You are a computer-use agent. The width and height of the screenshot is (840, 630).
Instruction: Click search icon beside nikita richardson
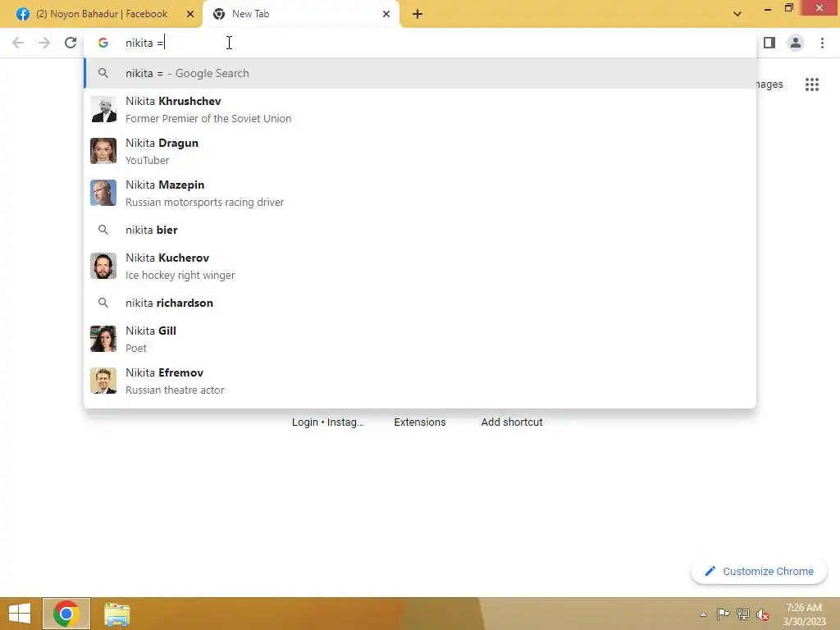point(103,303)
